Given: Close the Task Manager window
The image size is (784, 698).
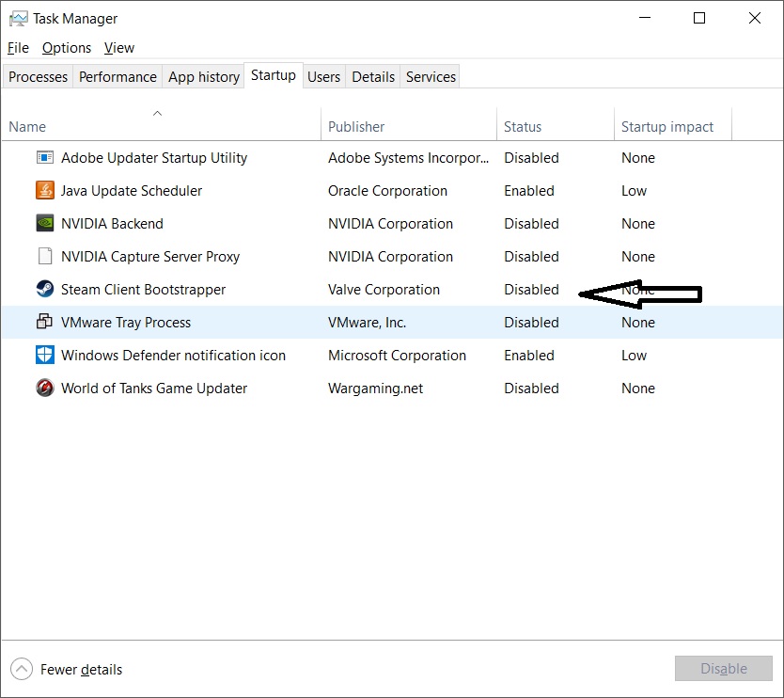Looking at the screenshot, I should (x=755, y=18).
